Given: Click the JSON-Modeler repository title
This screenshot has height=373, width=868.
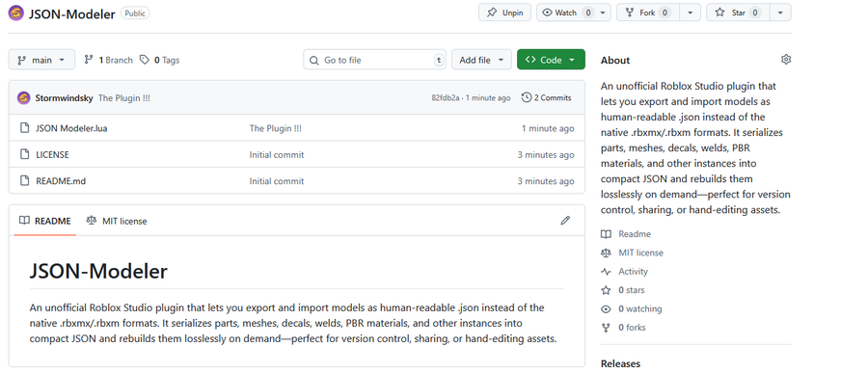Looking at the screenshot, I should click(x=72, y=13).
